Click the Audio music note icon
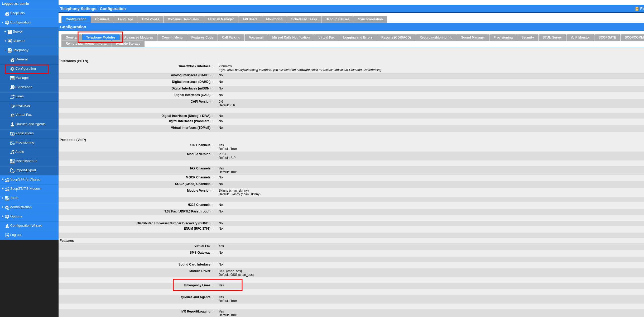This screenshot has height=317, width=644. [12, 152]
